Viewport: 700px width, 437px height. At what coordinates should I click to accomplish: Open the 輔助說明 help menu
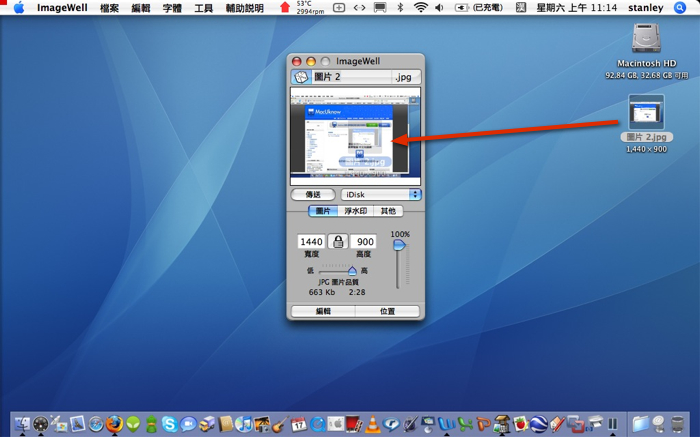click(244, 8)
